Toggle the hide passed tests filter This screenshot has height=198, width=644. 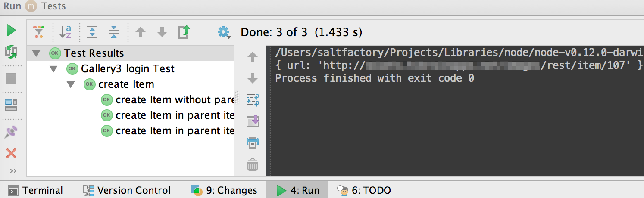pos(39,31)
